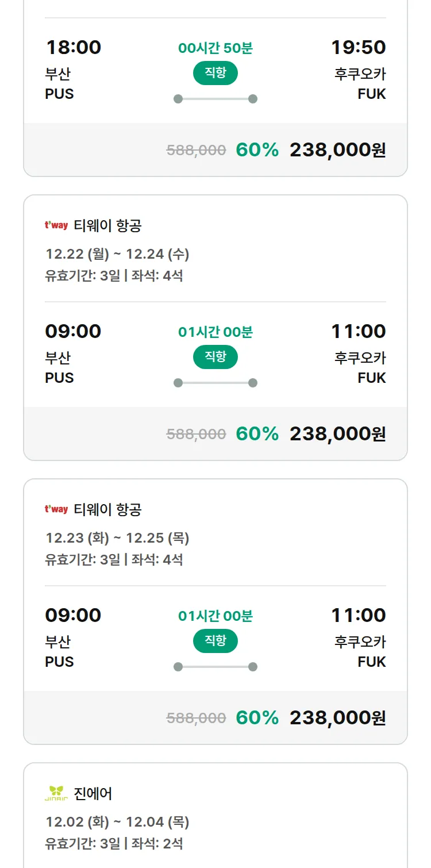
Task: Select the 238,000원 price on the 12.23 flight
Action: [x=337, y=718]
